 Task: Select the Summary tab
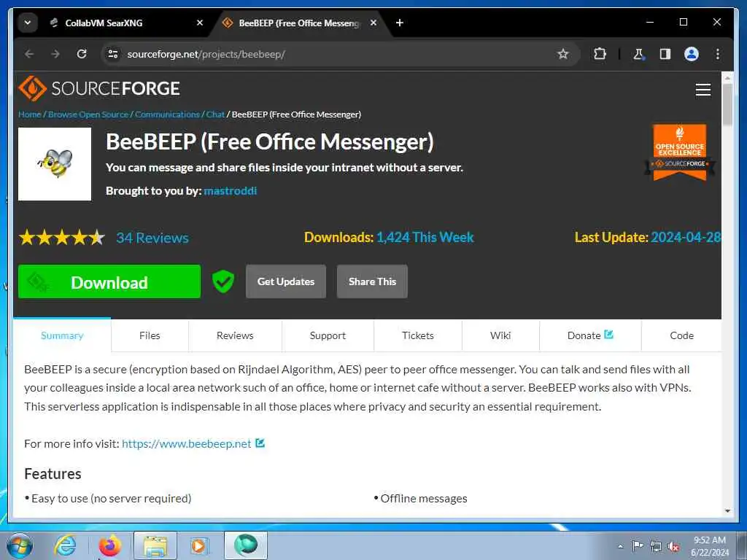tap(62, 335)
